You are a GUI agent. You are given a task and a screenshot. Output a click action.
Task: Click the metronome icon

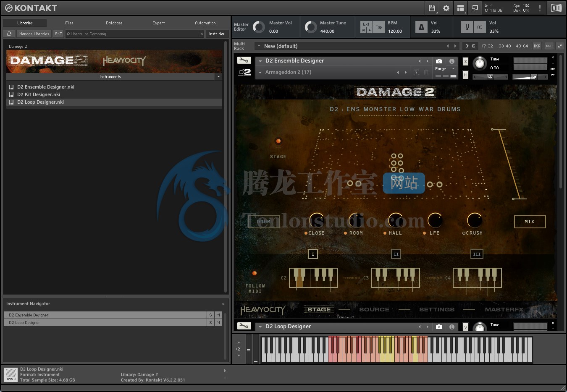[x=421, y=27]
